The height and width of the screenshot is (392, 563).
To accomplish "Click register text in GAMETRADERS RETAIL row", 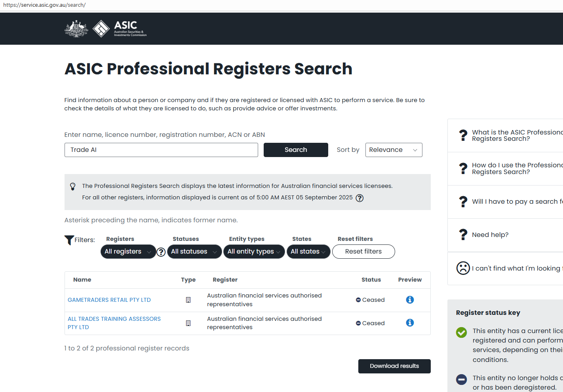I will pyautogui.click(x=264, y=300).
